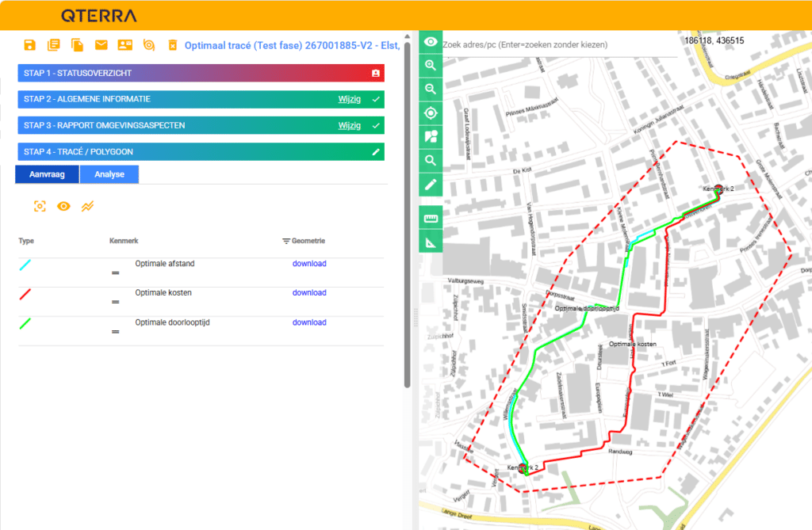Viewport: 812px width, 530px height.
Task: Click the save disk icon
Action: 30,45
